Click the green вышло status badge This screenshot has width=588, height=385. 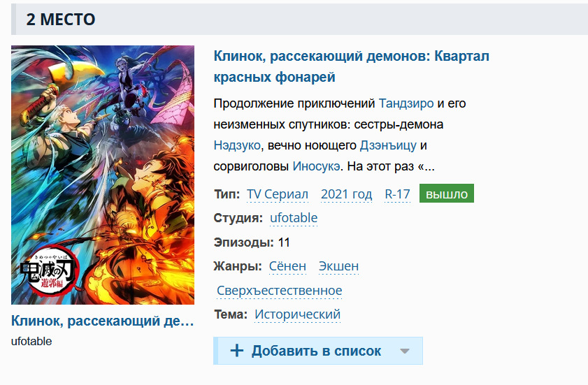click(x=447, y=194)
